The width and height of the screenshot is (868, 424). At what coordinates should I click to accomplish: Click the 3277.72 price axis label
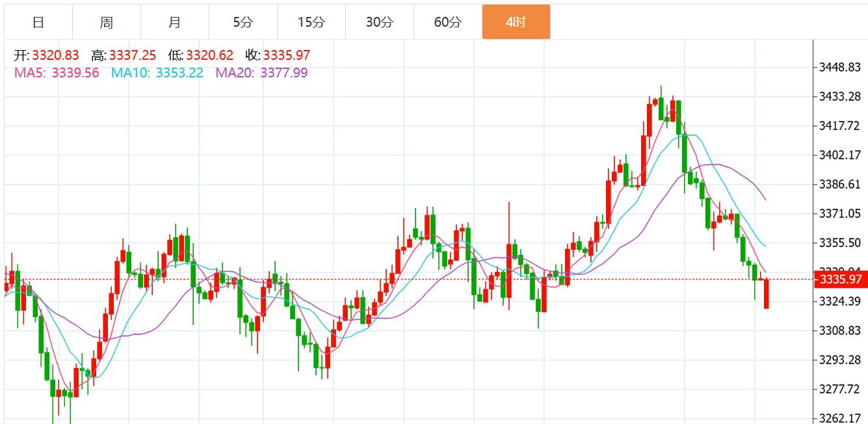(839, 389)
